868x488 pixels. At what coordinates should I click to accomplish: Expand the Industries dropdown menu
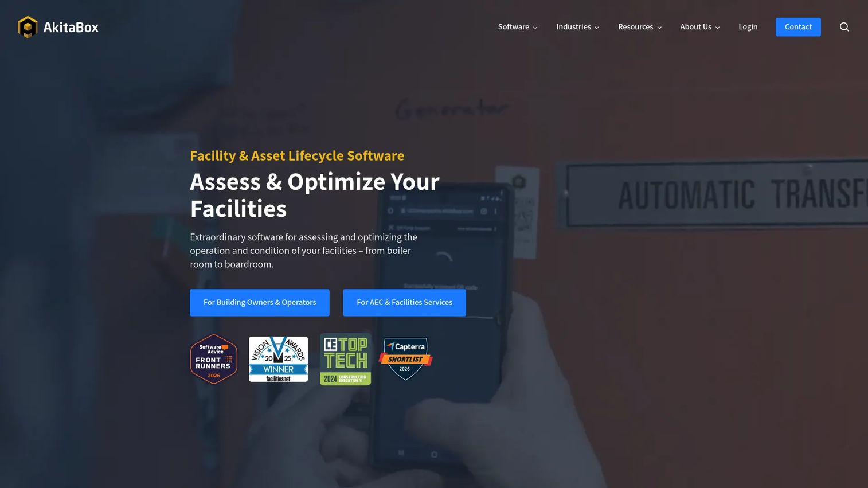577,27
